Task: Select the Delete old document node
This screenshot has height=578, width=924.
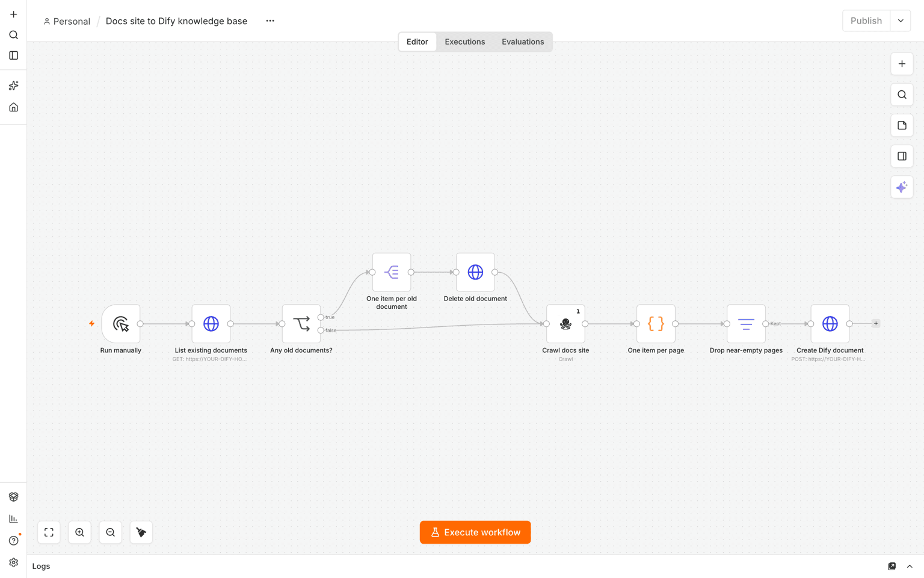Action: tap(475, 272)
